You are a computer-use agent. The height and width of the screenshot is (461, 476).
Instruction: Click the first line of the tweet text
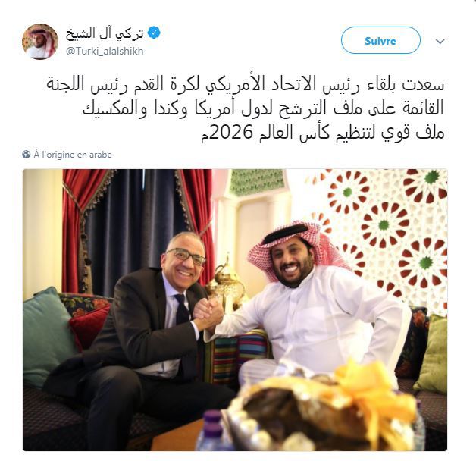point(246,85)
